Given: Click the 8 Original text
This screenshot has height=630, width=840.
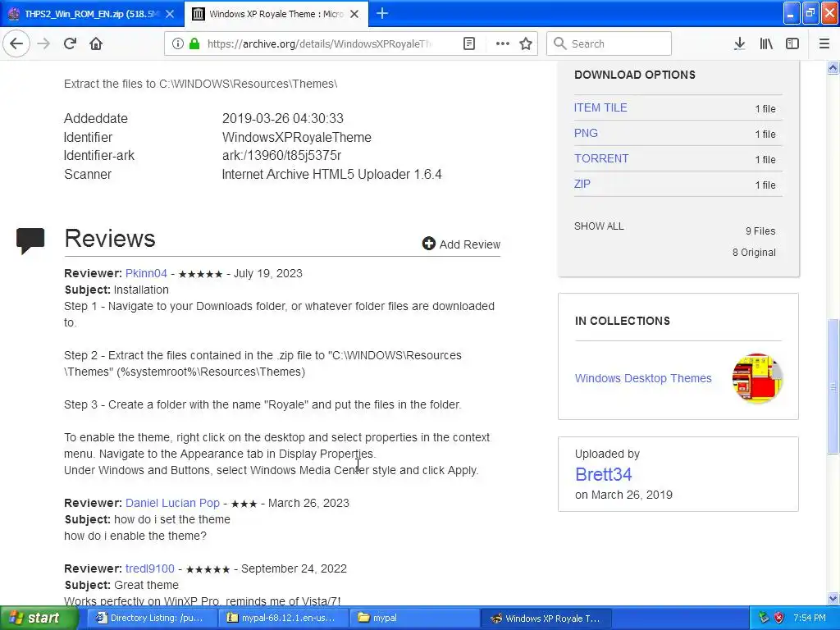Looking at the screenshot, I should point(754,253).
